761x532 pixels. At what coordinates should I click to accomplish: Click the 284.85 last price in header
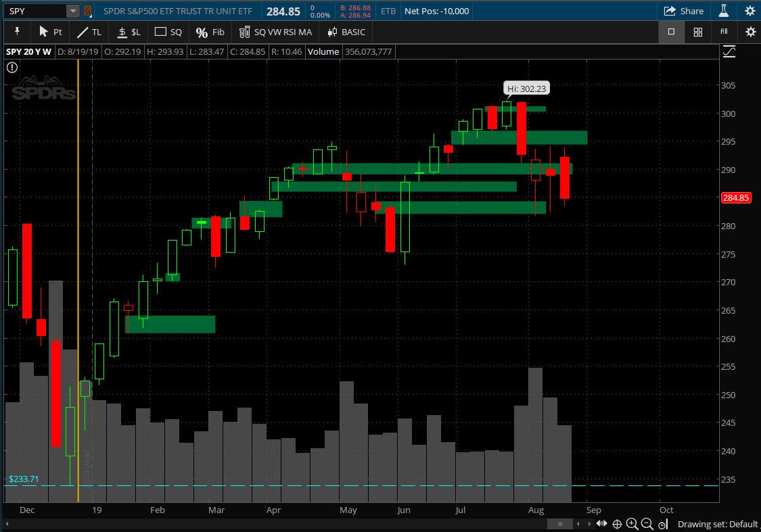point(283,11)
